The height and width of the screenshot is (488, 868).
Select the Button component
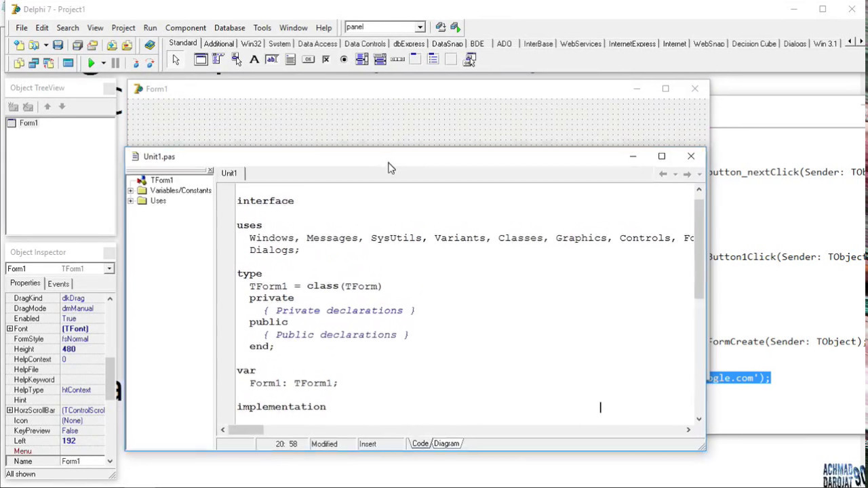tap(308, 60)
